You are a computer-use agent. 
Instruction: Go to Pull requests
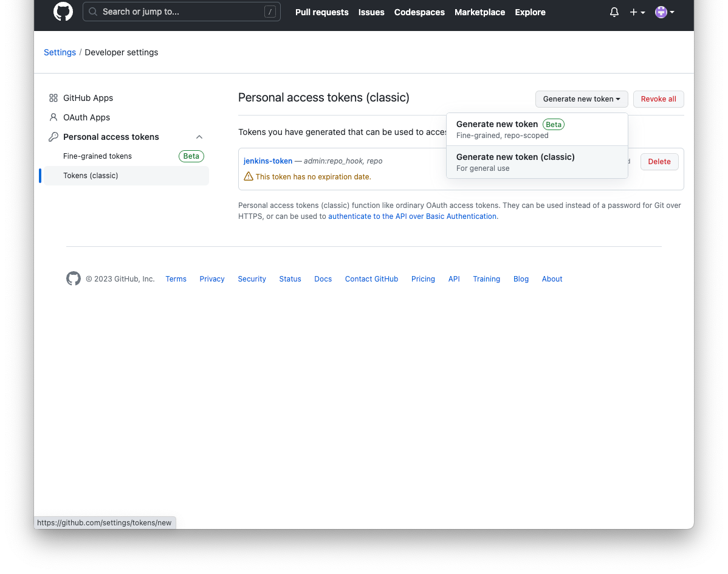(x=321, y=12)
